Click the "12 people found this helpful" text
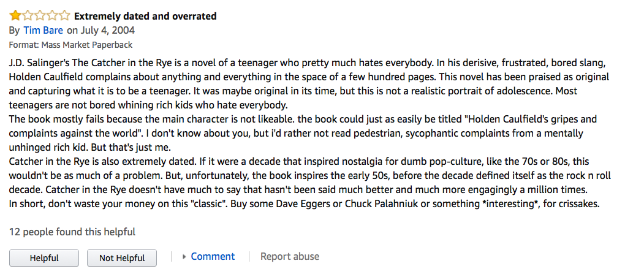This screenshot has height=277, width=644. (x=72, y=232)
